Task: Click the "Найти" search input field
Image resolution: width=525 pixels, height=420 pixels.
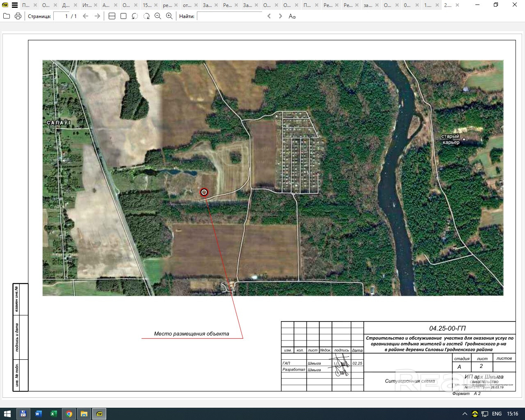Action: pos(229,16)
